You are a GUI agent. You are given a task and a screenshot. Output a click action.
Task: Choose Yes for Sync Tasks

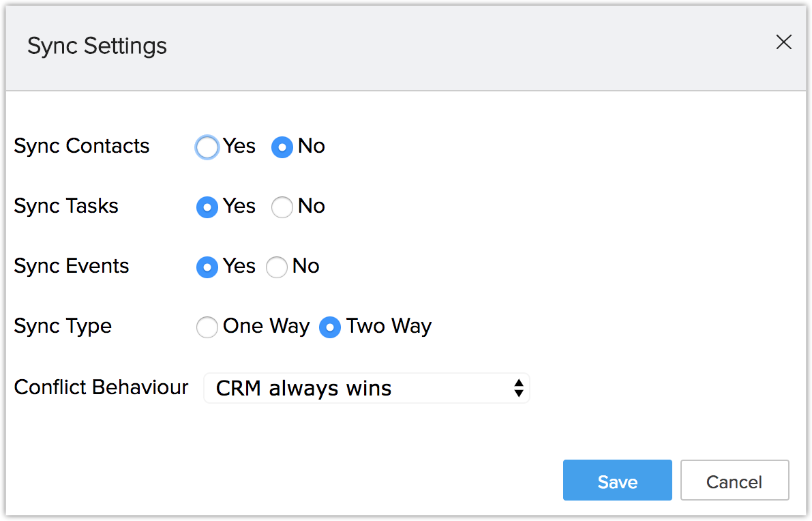(x=207, y=207)
